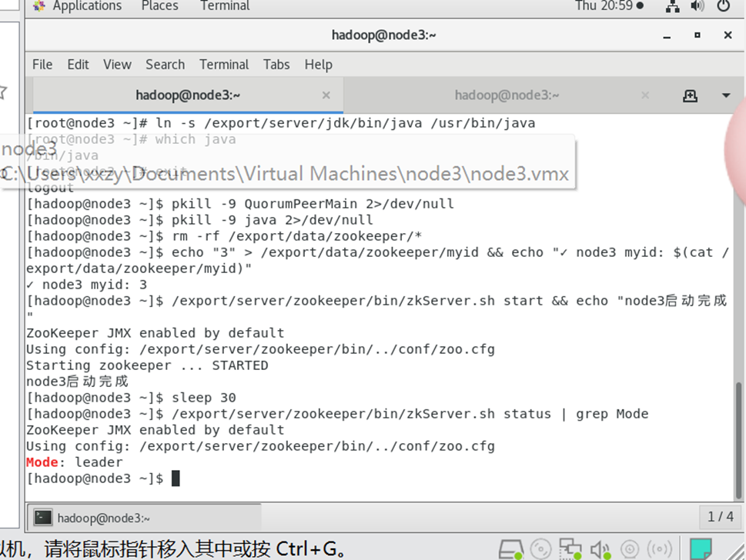Close the first hadoop@node3 tab

326,95
